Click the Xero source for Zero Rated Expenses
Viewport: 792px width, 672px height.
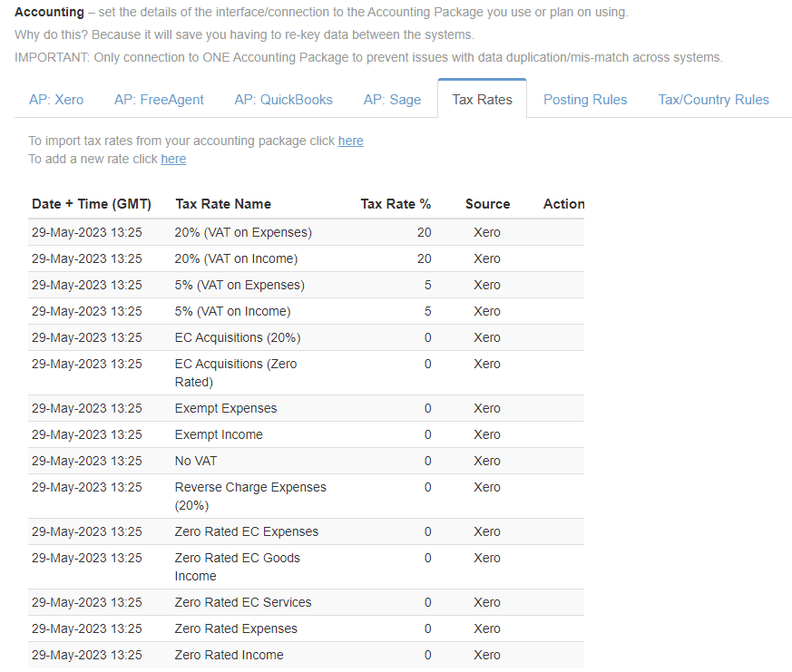point(487,628)
